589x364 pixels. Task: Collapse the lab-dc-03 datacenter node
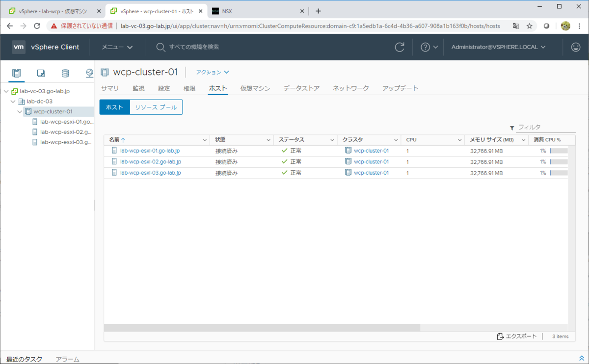pyautogui.click(x=13, y=102)
